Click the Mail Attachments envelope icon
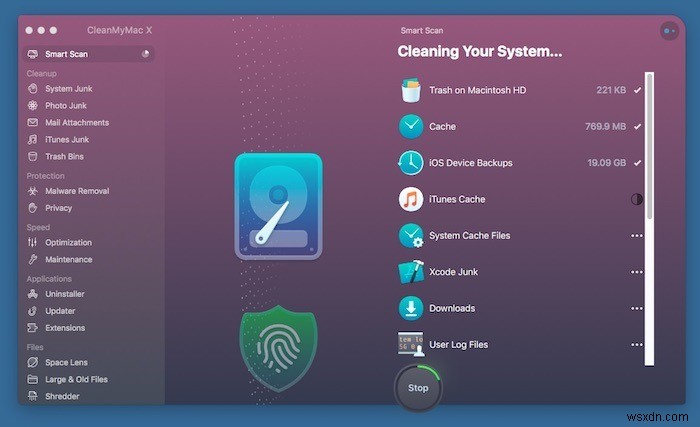This screenshot has height=427, width=700. point(33,122)
